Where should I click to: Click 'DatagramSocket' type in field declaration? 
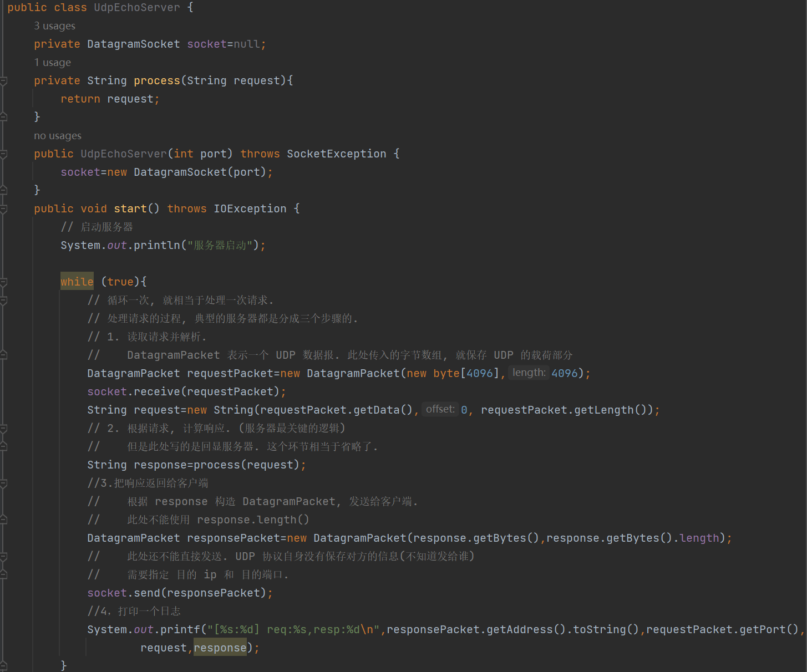click(x=134, y=44)
